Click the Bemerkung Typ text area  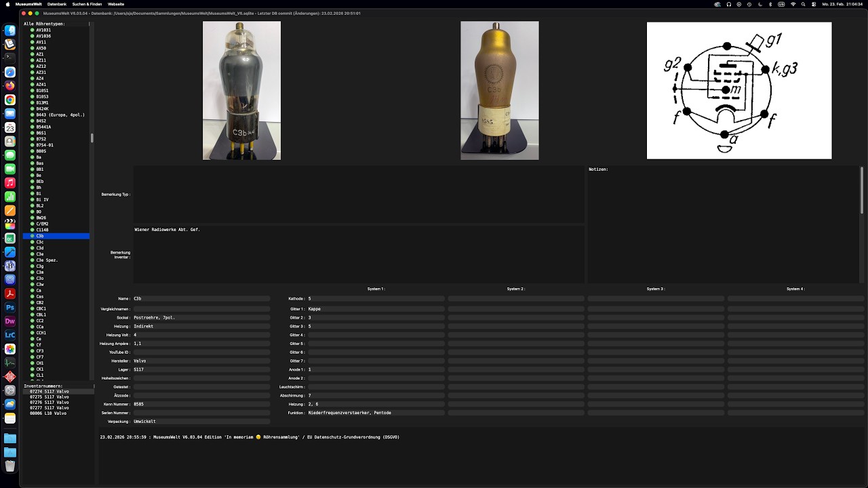coord(359,195)
